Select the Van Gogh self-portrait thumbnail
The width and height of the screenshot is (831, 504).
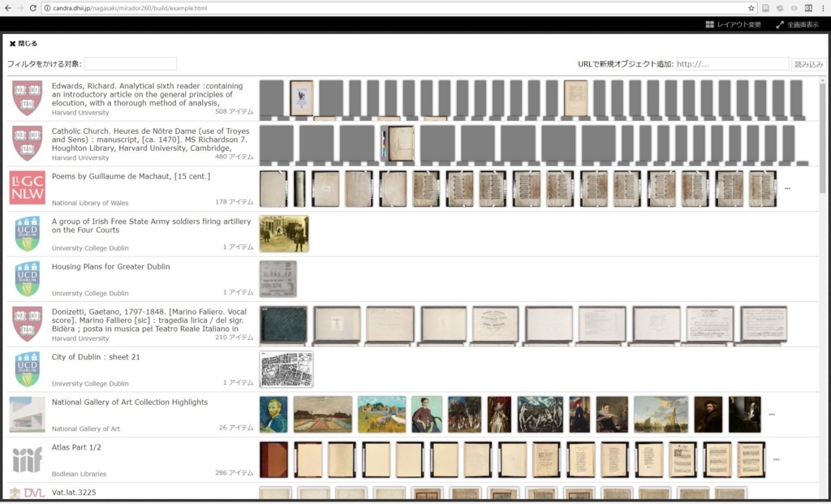coord(273,415)
